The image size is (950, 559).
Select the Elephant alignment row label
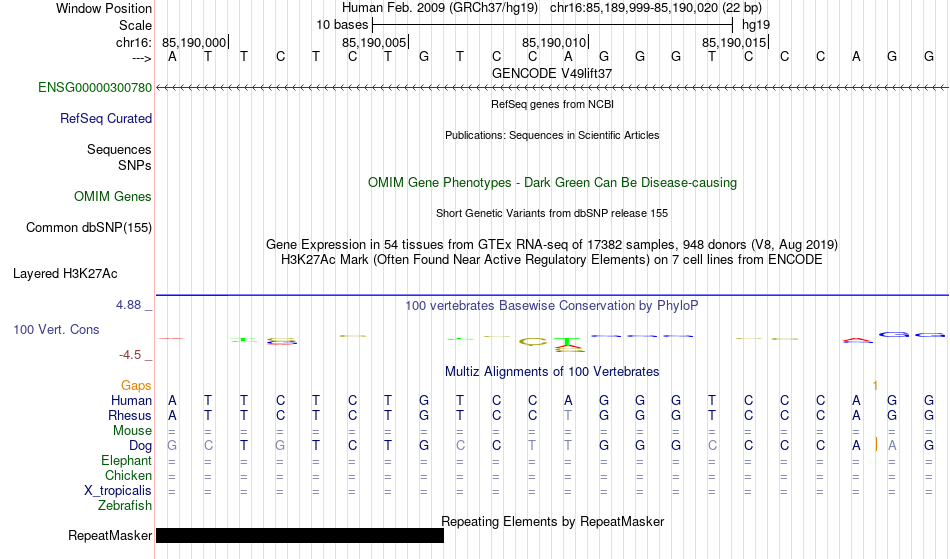126,461
